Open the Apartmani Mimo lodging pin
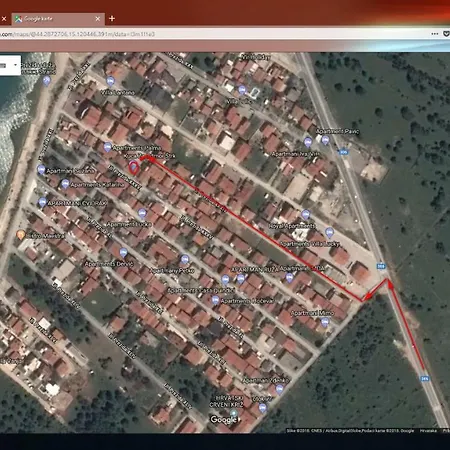This screenshot has height=450, width=450. (x=325, y=322)
